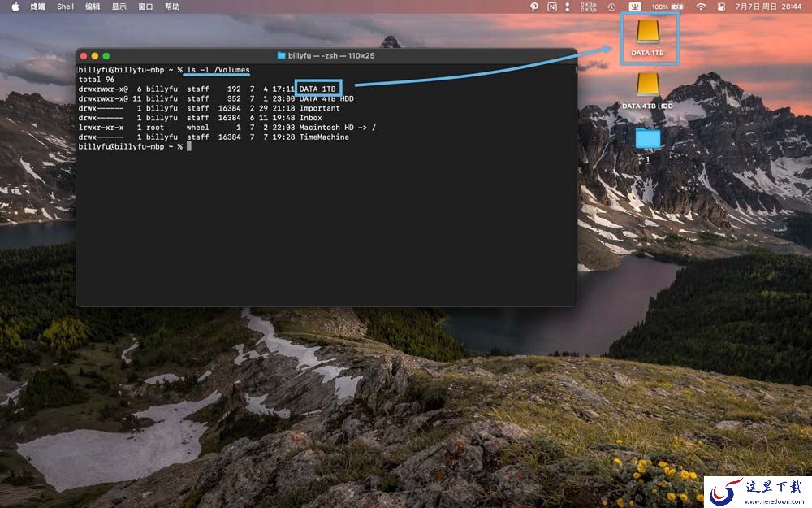Click the network speed KB/s indicator

pyautogui.click(x=589, y=7)
